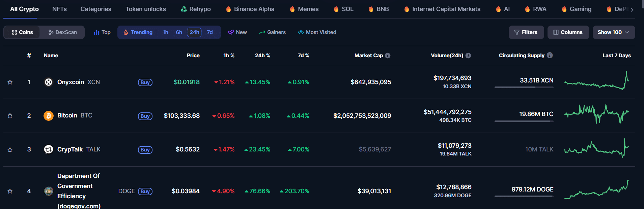
Task: Sort by 24h % column
Action: (262, 56)
